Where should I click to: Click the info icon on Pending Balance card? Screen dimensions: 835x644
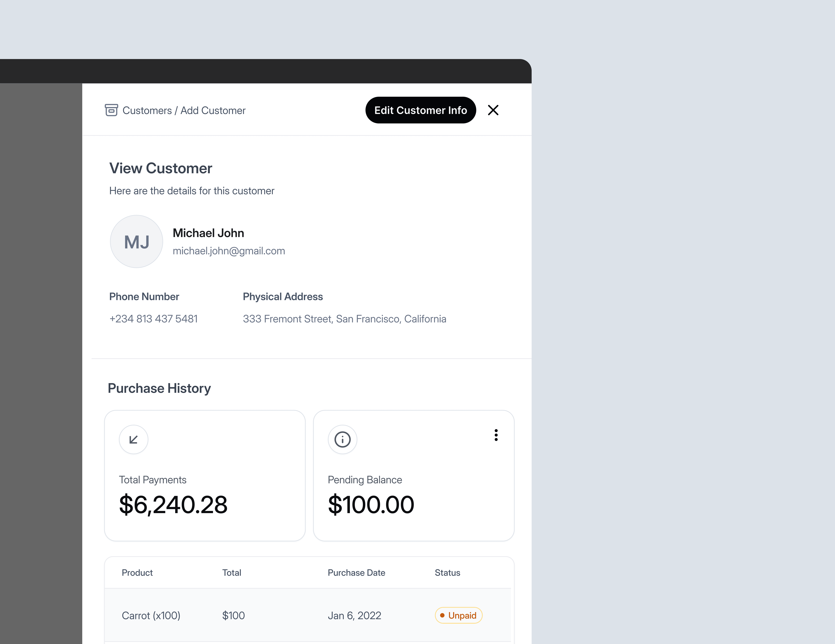[x=342, y=439]
